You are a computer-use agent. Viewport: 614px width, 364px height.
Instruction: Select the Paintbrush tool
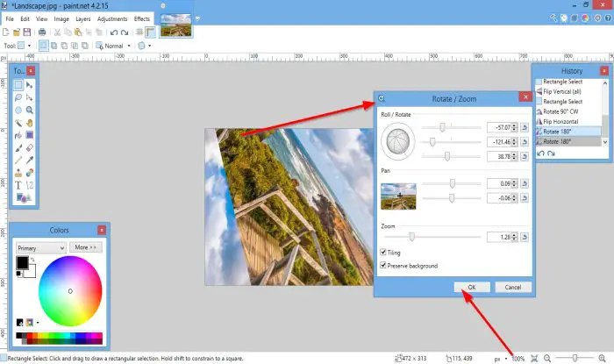coord(18,147)
